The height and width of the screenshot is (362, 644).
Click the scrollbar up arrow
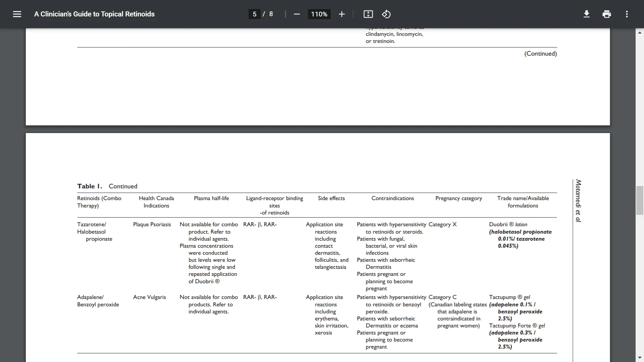pos(640,33)
